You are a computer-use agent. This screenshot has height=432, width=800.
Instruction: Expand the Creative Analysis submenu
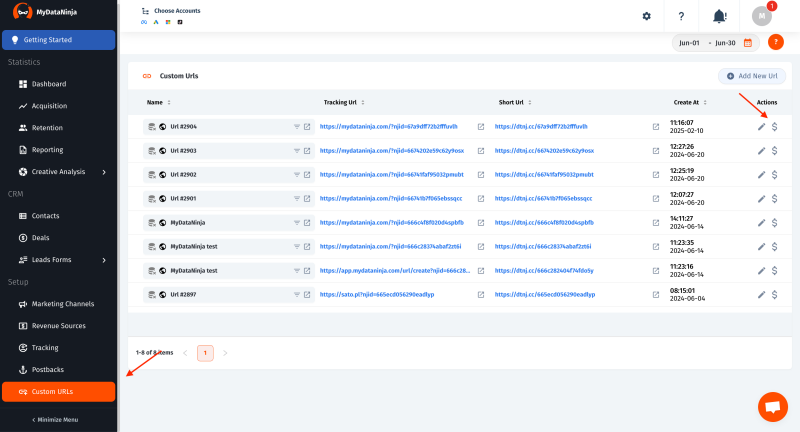pyautogui.click(x=104, y=171)
